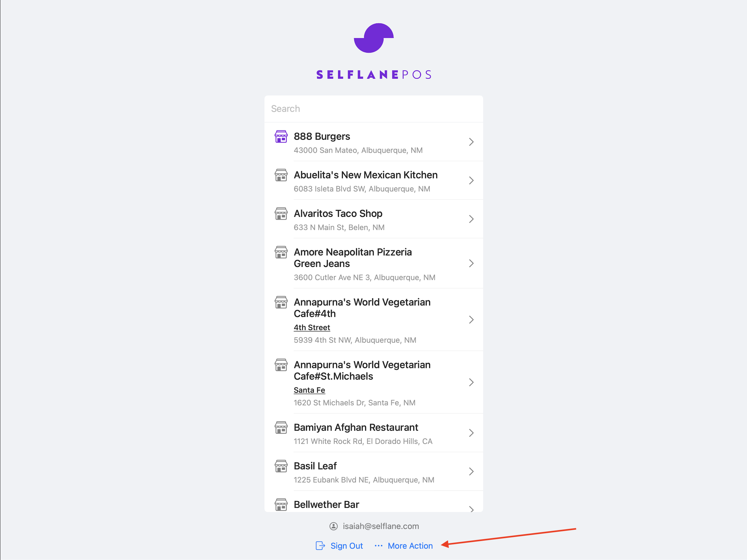This screenshot has width=747, height=560.
Task: Open 888 Burgers via its chevron
Action: point(471,142)
